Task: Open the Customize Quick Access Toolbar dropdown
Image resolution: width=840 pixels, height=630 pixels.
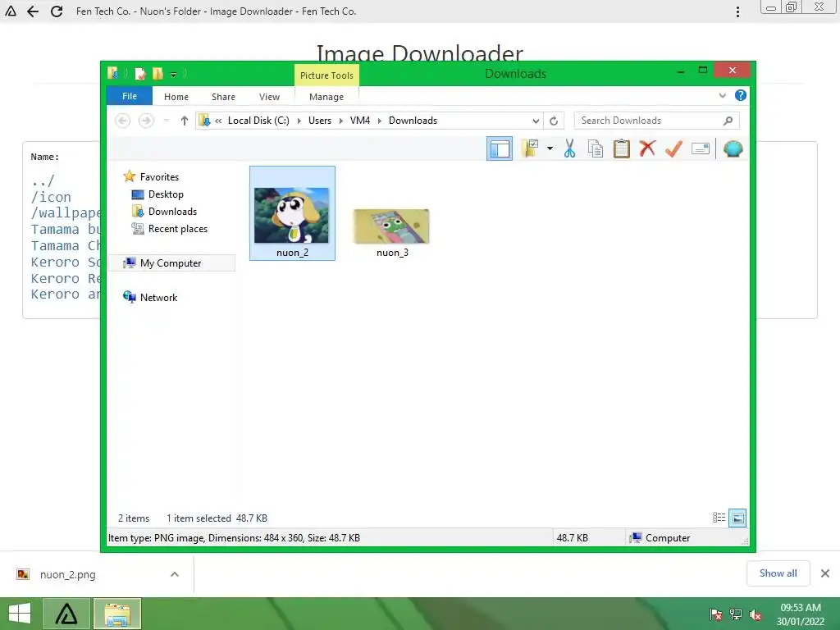Action: pyautogui.click(x=173, y=75)
